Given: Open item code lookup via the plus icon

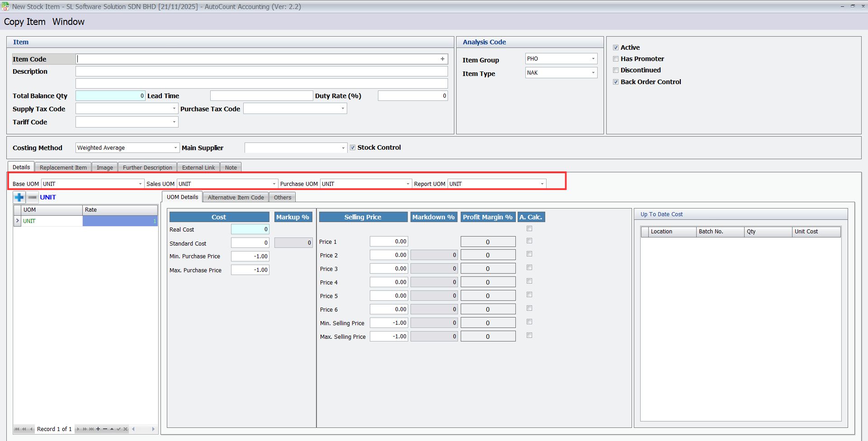Looking at the screenshot, I should click(x=442, y=59).
